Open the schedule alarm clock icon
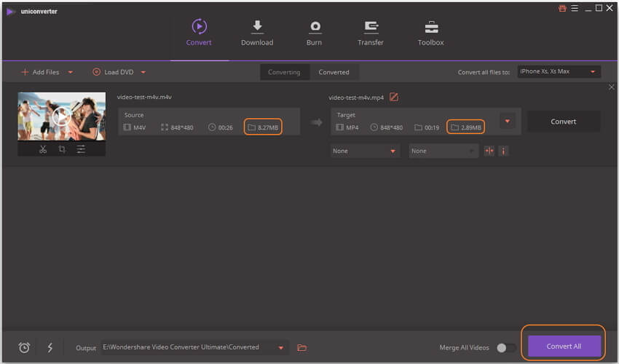Image resolution: width=619 pixels, height=364 pixels. click(x=24, y=347)
